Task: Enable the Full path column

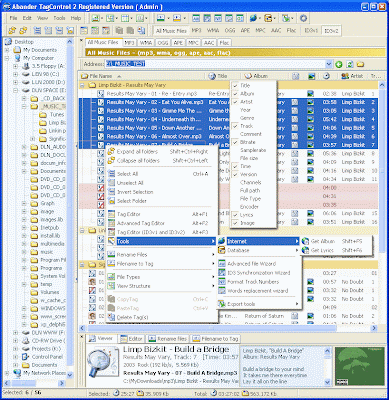Action: click(250, 191)
